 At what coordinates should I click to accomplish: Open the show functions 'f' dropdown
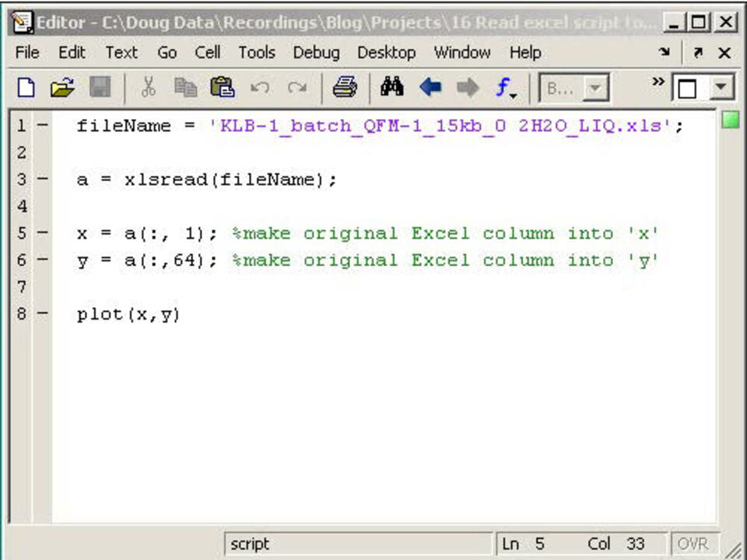[x=507, y=88]
